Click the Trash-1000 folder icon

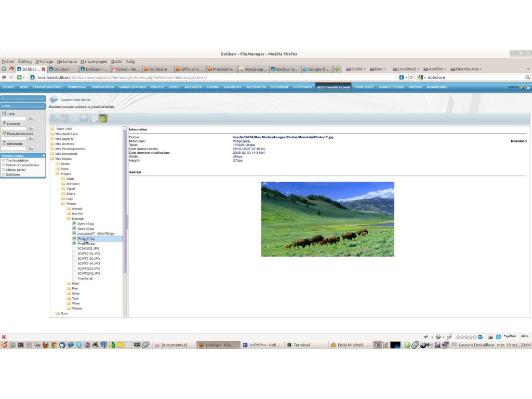pos(52,129)
